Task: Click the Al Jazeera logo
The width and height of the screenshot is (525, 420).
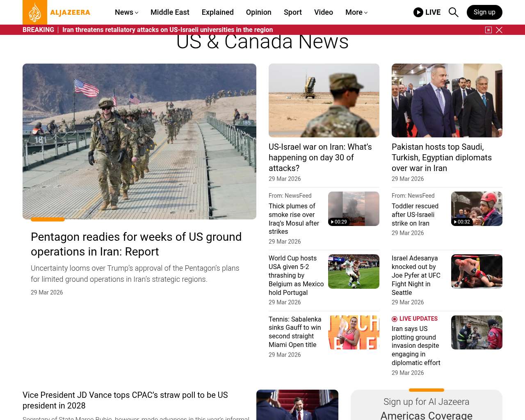Action: click(x=57, y=12)
